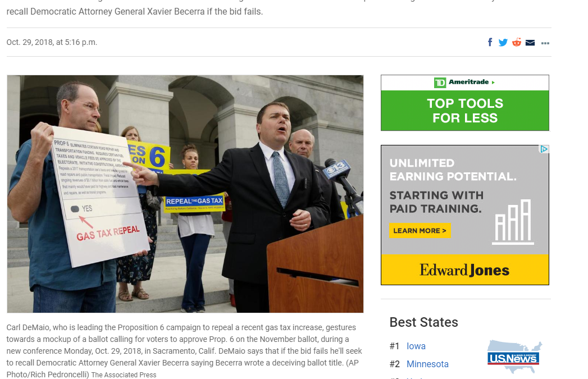Viewport: 588px width, 379px height.
Task: Click the Oct. 29, 2018 article timestamp
Action: coord(52,43)
